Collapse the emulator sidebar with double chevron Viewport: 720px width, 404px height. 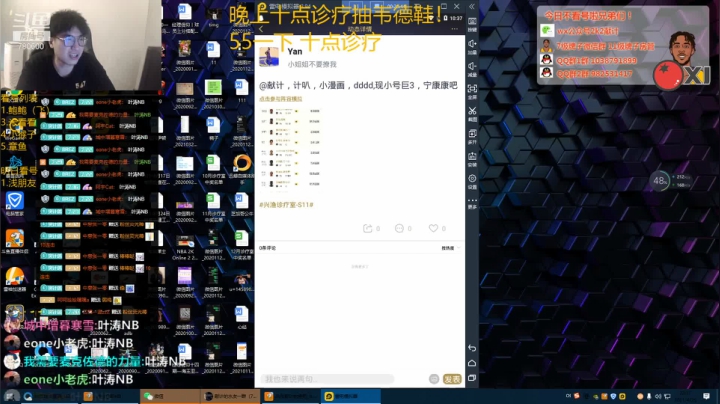pyautogui.click(x=472, y=6)
